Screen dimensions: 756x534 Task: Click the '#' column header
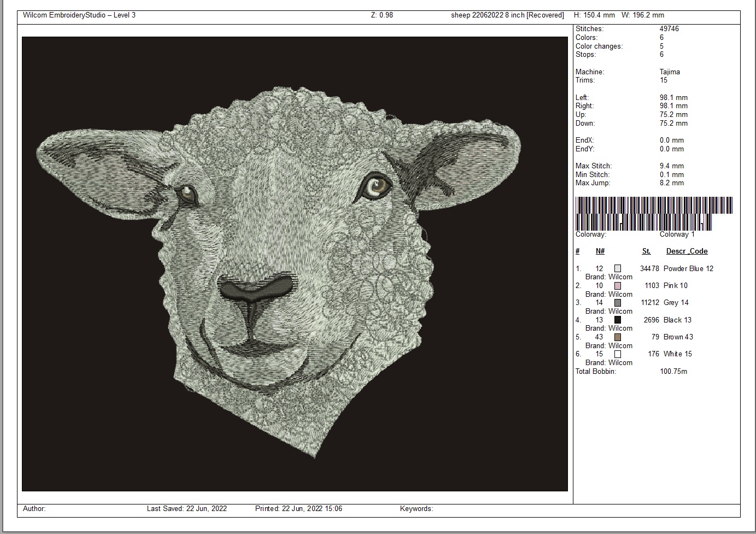coord(578,251)
